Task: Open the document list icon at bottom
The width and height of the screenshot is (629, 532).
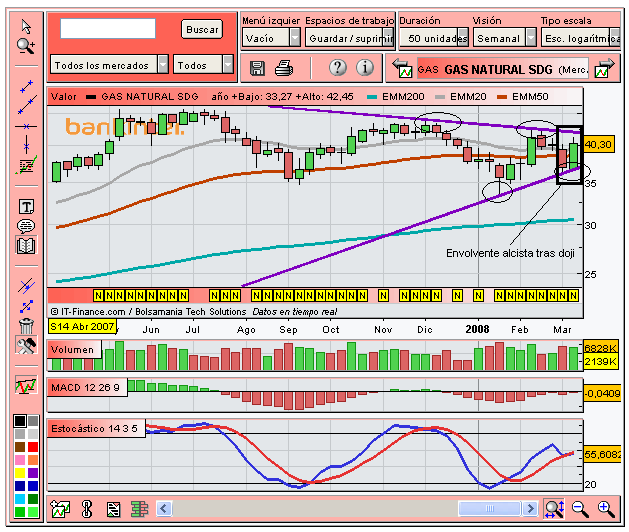Action: [114, 509]
